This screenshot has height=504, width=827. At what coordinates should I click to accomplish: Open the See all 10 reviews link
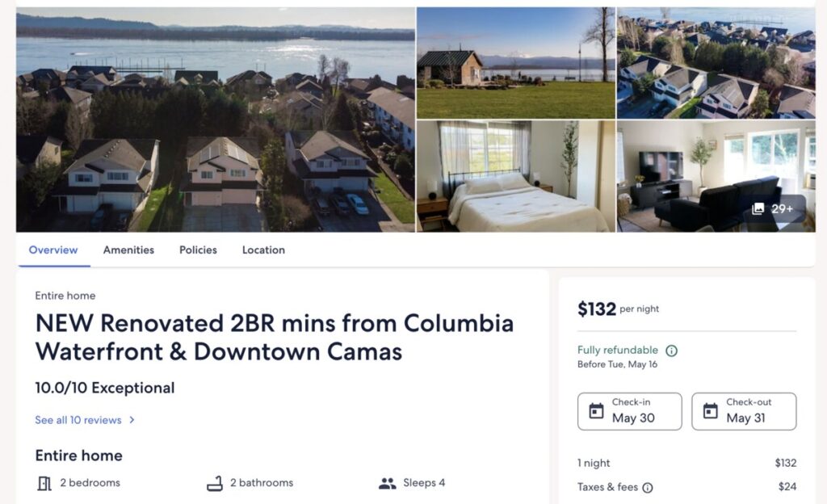pyautogui.click(x=78, y=420)
